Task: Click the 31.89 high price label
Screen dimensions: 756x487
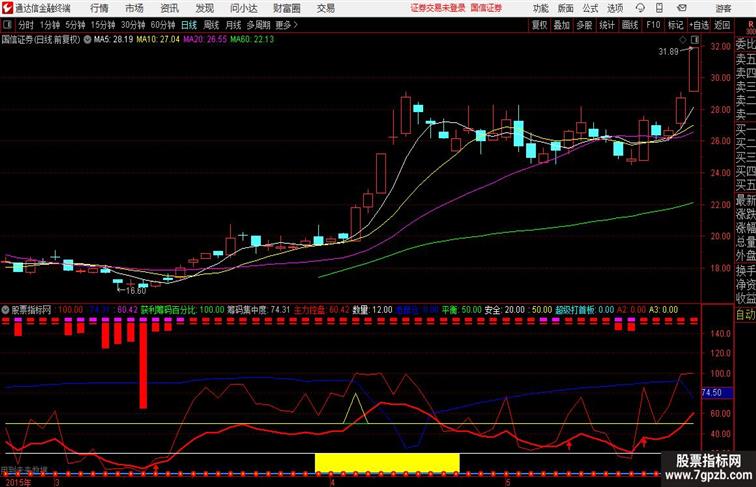Action: point(668,52)
